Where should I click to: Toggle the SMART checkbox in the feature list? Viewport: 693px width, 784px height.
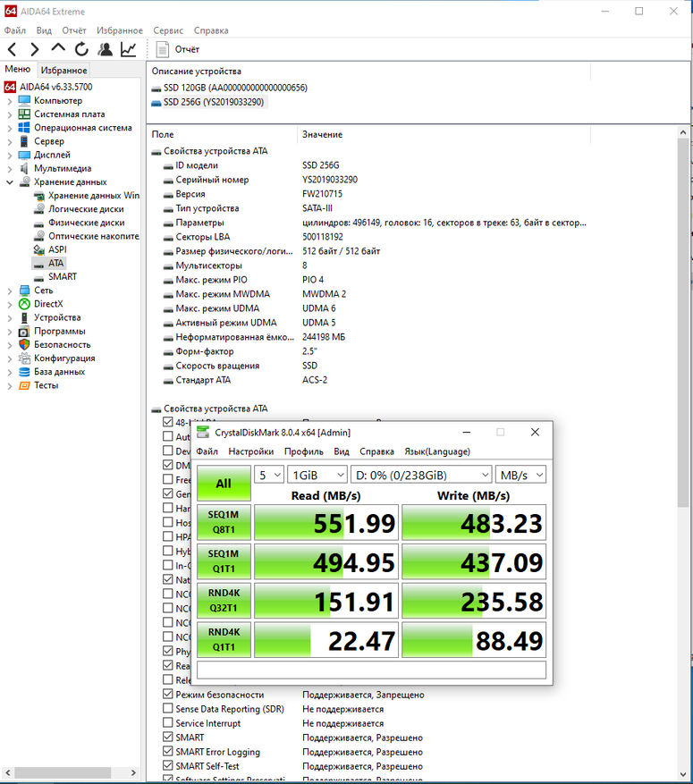168,737
